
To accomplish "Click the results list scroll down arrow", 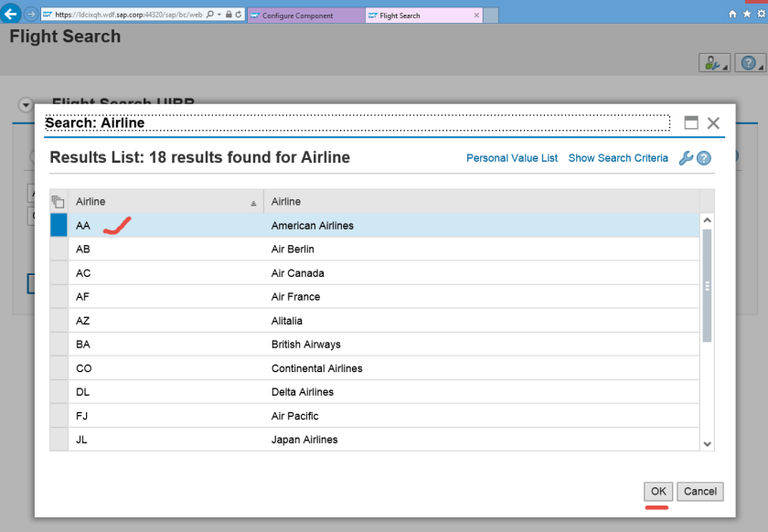I will coord(706,443).
